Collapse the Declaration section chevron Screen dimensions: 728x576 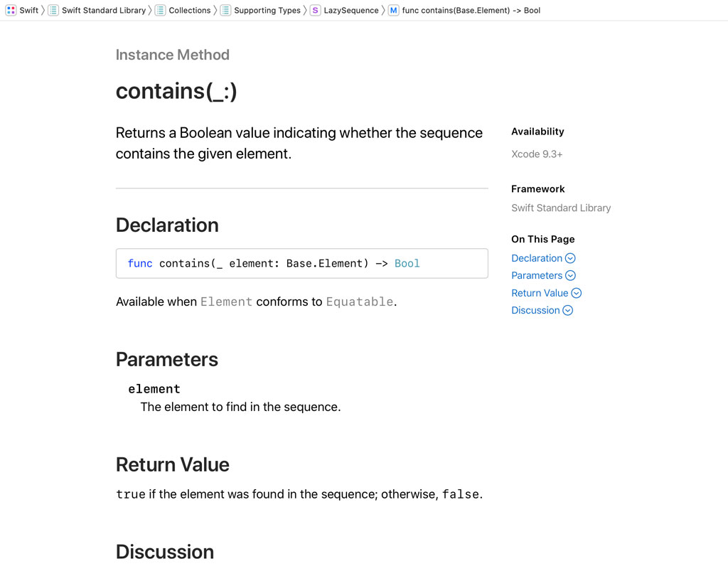click(570, 258)
